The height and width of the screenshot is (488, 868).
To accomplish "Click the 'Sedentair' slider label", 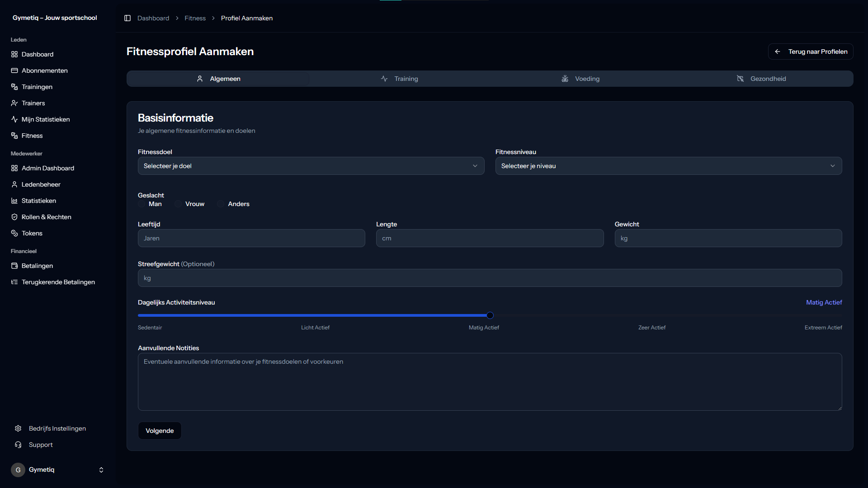I will (x=150, y=328).
